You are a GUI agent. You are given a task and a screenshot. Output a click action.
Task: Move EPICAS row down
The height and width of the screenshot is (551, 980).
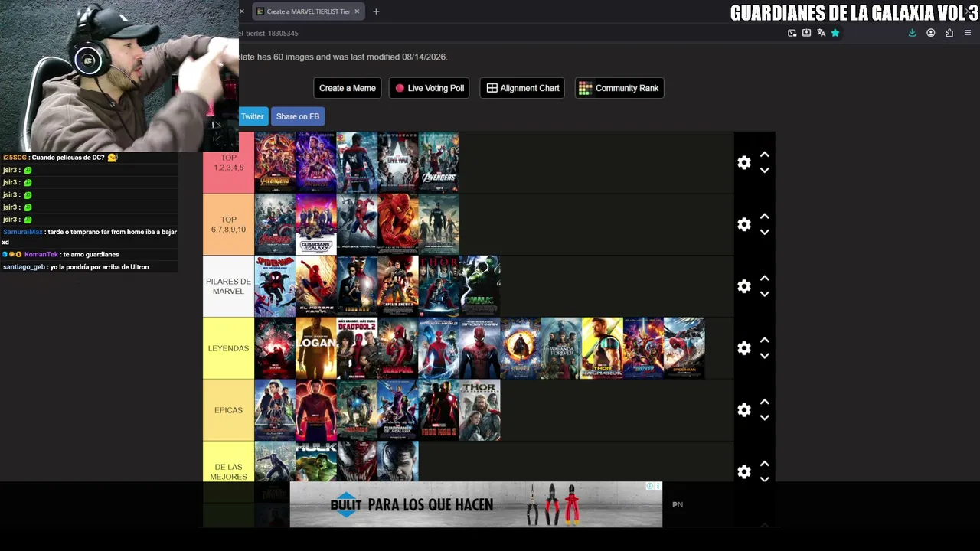(764, 419)
